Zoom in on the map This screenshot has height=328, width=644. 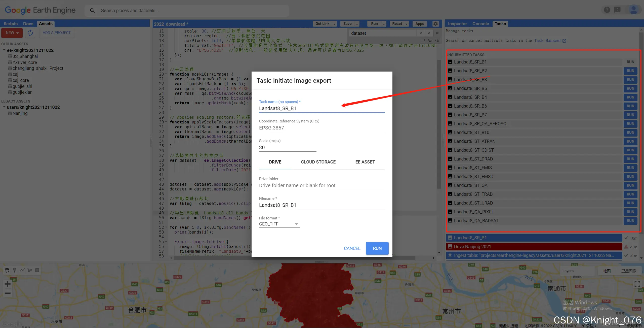8,284
